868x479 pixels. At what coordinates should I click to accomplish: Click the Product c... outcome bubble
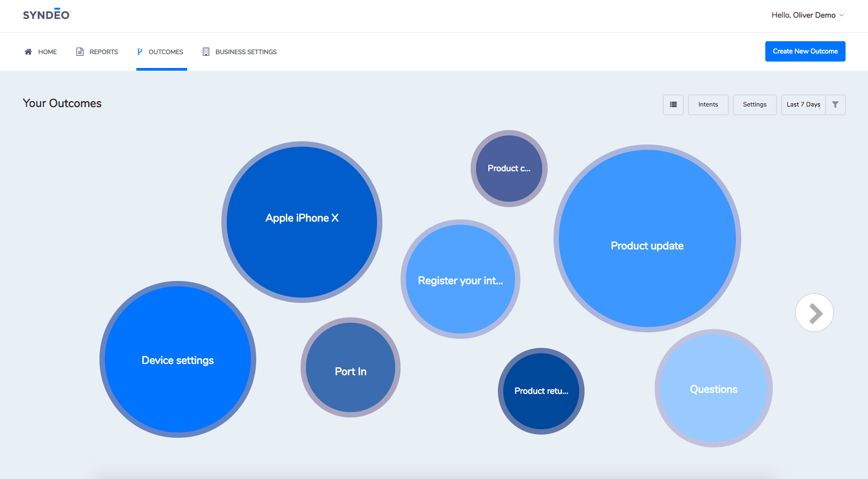[x=509, y=169]
